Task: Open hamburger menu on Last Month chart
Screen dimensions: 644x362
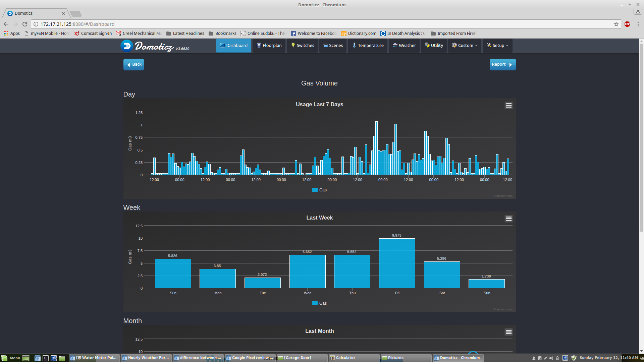Action: point(508,332)
